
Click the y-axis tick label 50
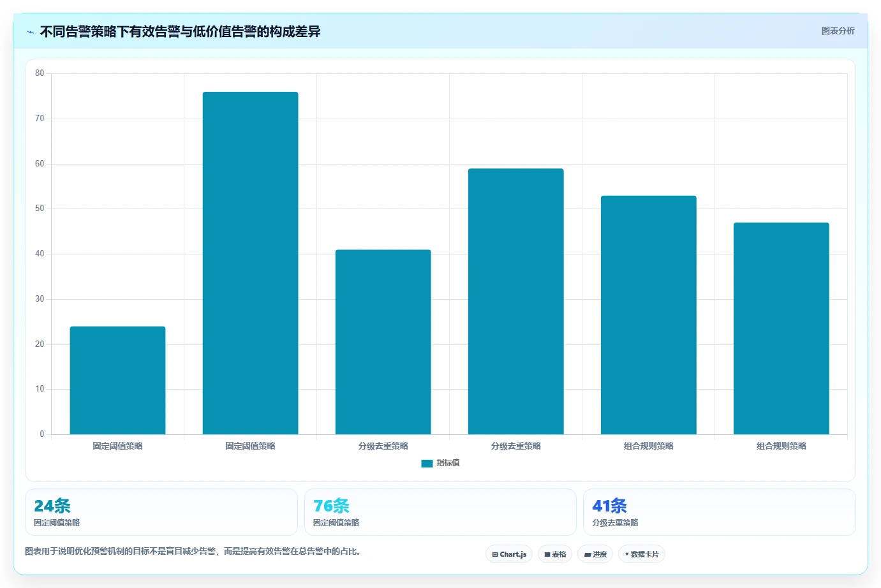click(40, 209)
